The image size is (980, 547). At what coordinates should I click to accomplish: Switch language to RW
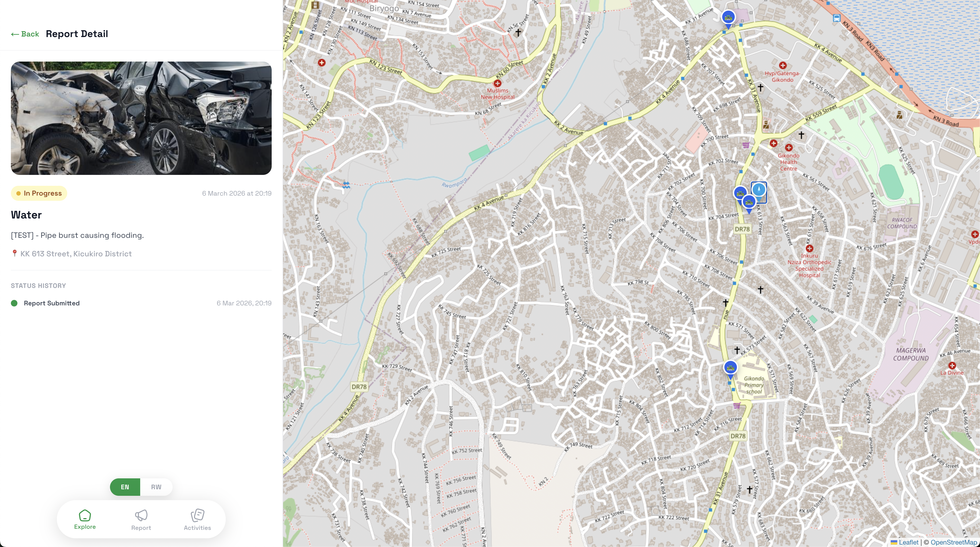156,487
